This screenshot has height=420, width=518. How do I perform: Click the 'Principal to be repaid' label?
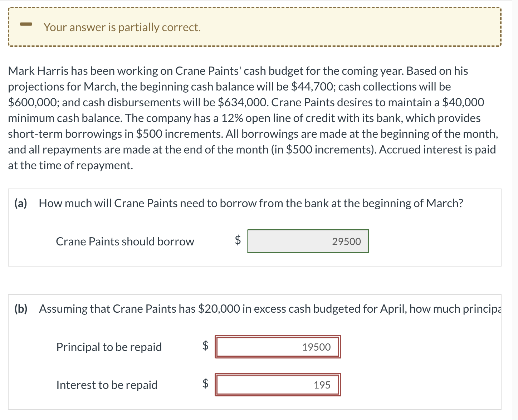pos(109,346)
